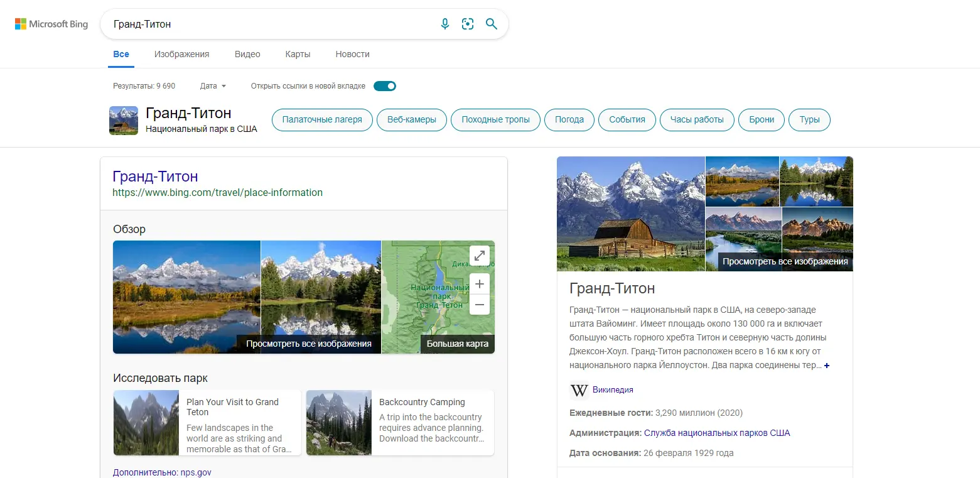Open Служба национальных парков США link
The width and height of the screenshot is (980, 478).
coord(717,433)
